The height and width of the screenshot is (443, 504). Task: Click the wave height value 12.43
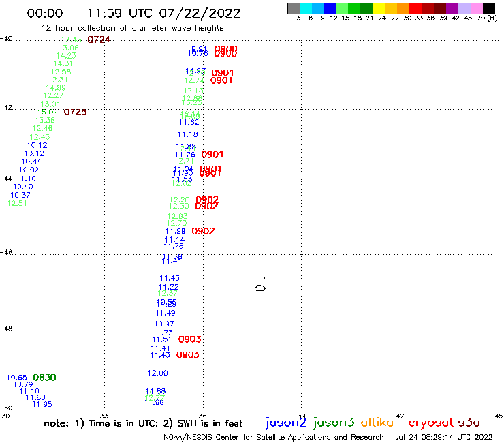point(40,137)
